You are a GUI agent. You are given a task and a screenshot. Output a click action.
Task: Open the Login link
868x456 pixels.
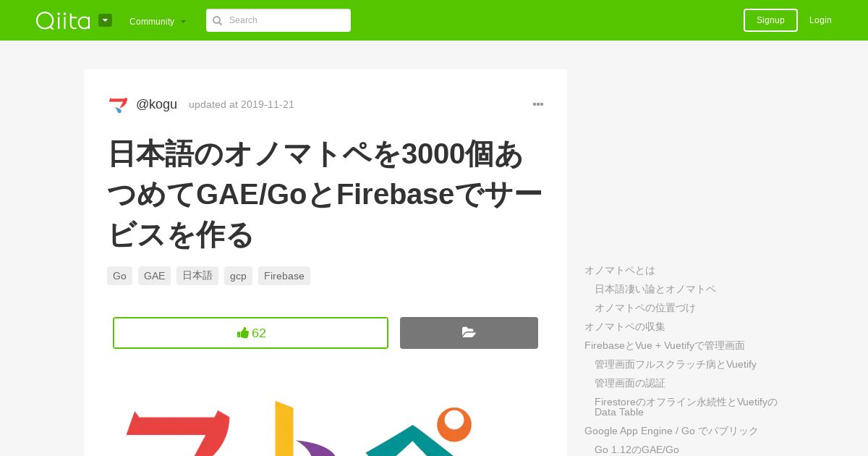click(x=820, y=20)
